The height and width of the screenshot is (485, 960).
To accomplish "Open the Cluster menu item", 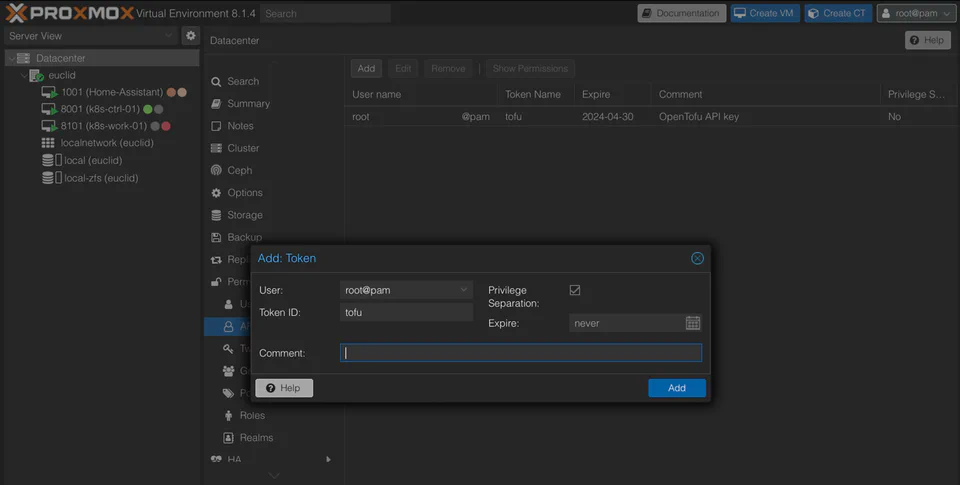I will (243, 148).
